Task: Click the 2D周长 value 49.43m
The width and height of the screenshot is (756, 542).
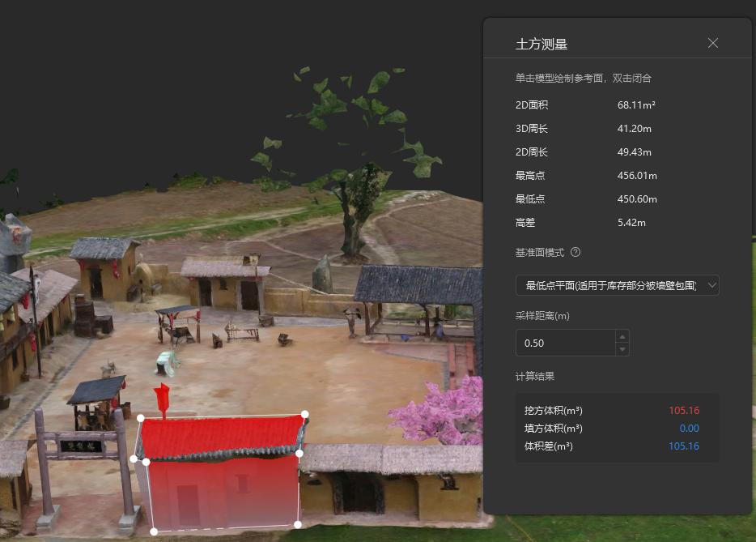Action: 634,152
